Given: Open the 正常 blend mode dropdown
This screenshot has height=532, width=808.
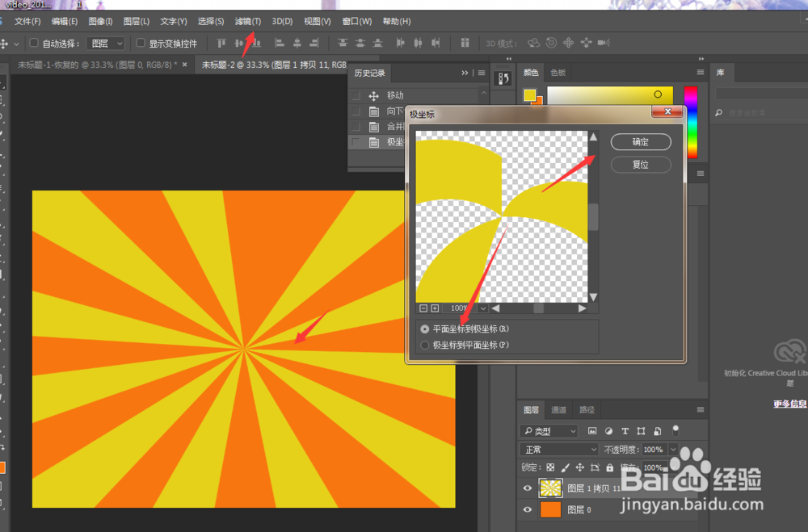Looking at the screenshot, I should click(559, 450).
